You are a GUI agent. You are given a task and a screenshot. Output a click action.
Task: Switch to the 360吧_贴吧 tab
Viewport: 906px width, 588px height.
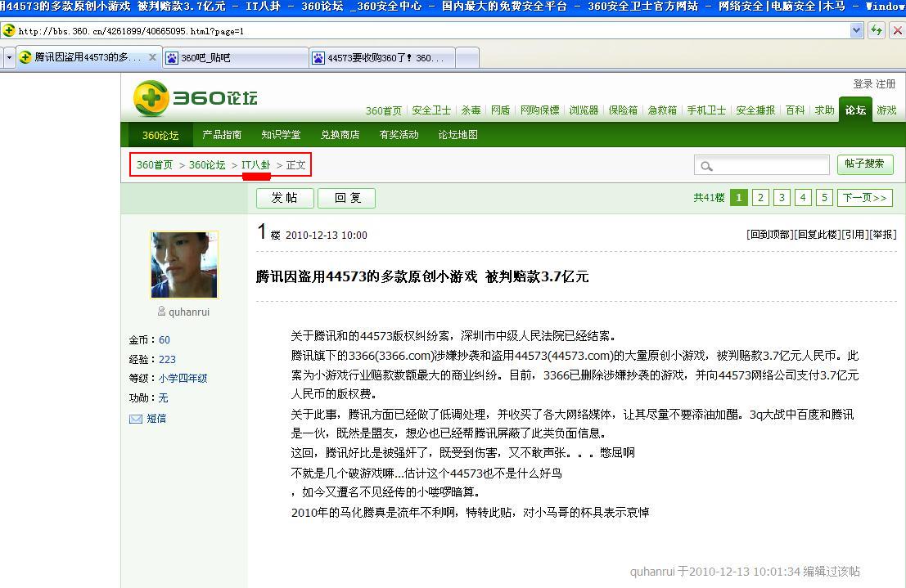(x=236, y=58)
